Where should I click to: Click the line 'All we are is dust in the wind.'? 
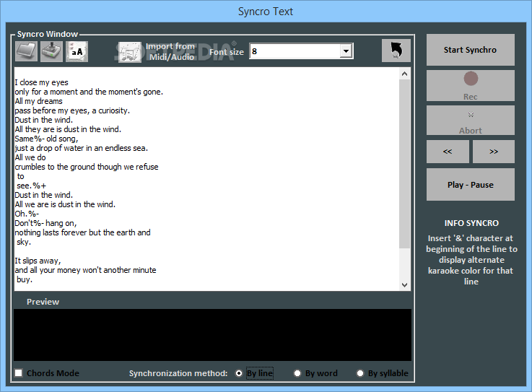pos(65,204)
